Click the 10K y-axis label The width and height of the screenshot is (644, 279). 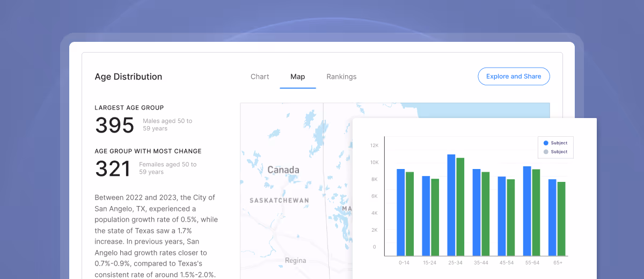tap(375, 163)
